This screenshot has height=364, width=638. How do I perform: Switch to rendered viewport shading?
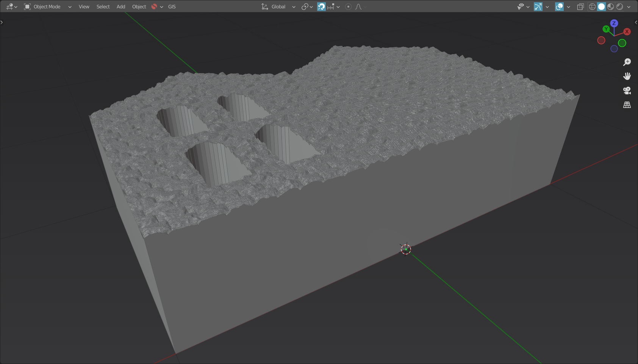(x=620, y=6)
